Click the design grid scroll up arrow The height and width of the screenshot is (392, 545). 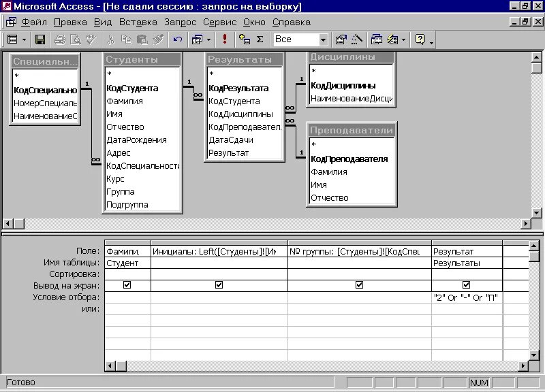[534, 246]
